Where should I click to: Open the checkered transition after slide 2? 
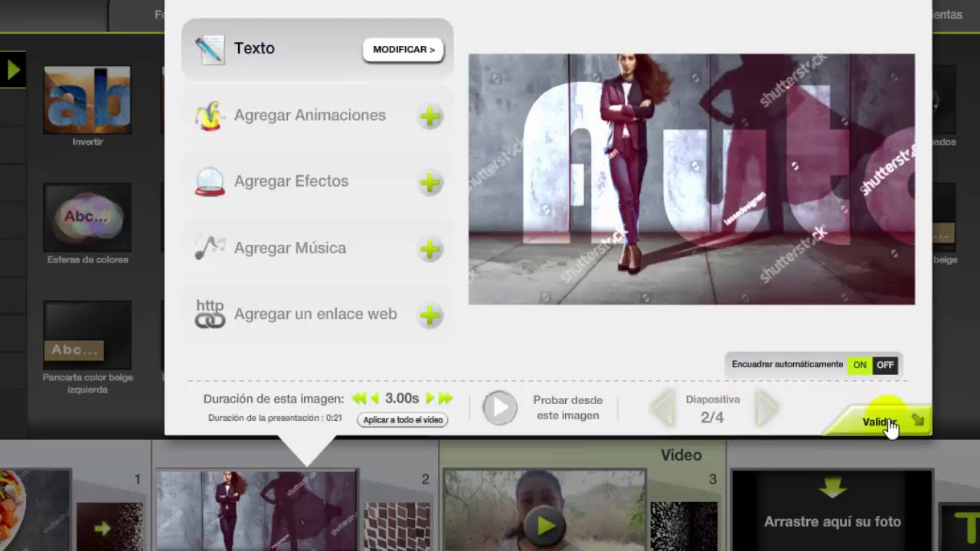tap(397, 527)
